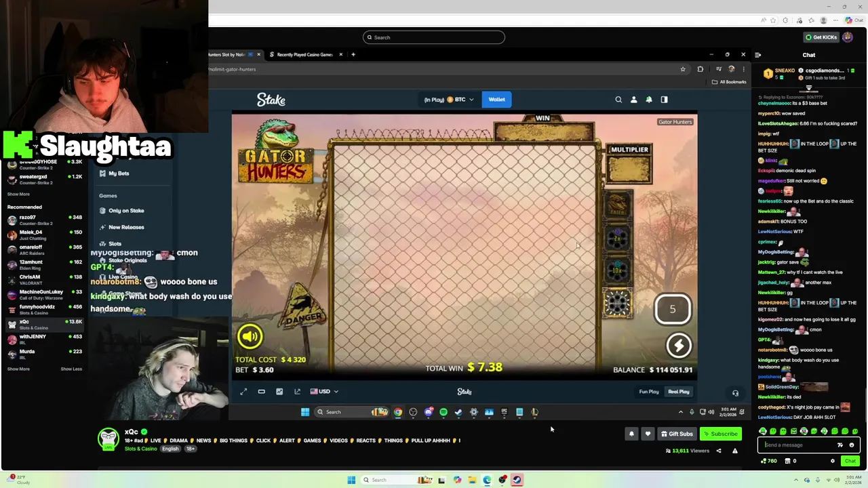This screenshot has height=488, width=868.
Task: Open xQc channel avatar
Action: tap(108, 440)
